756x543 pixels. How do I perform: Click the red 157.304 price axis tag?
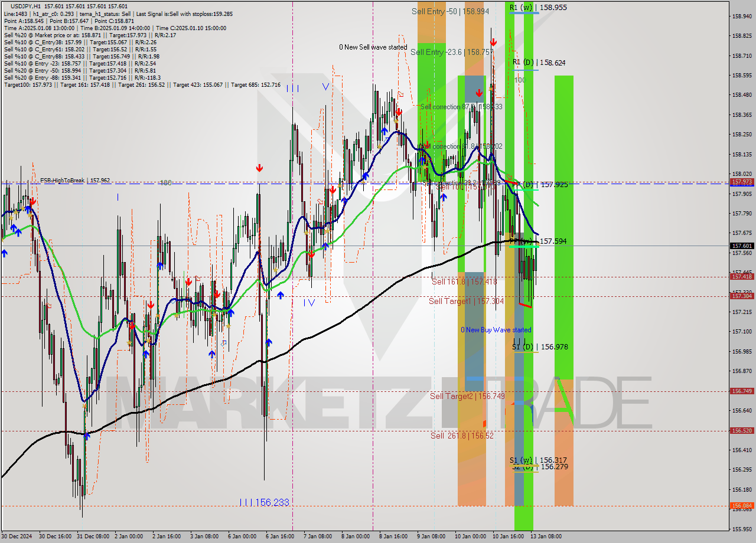pyautogui.click(x=742, y=296)
